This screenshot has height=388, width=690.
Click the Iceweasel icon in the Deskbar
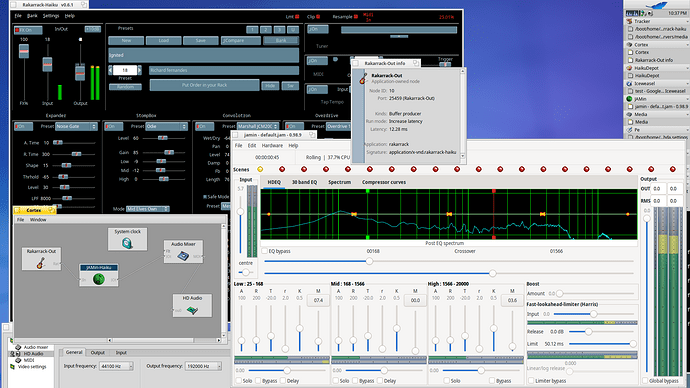[629, 83]
